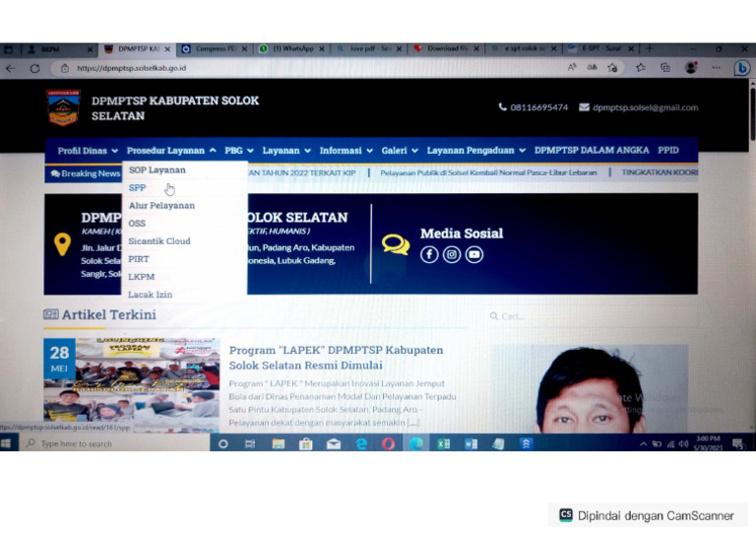Open the Program LAPEK article headline
Screen dimensions: 756x535
pos(336,358)
